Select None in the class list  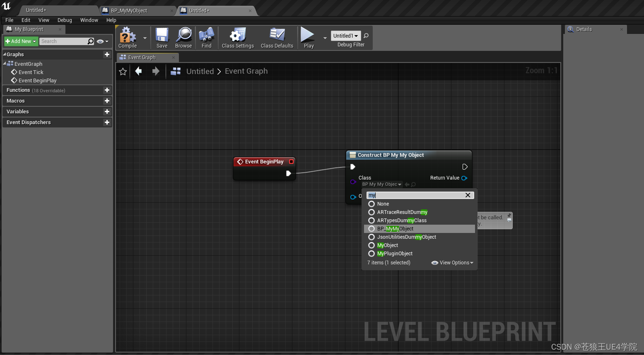click(420, 204)
